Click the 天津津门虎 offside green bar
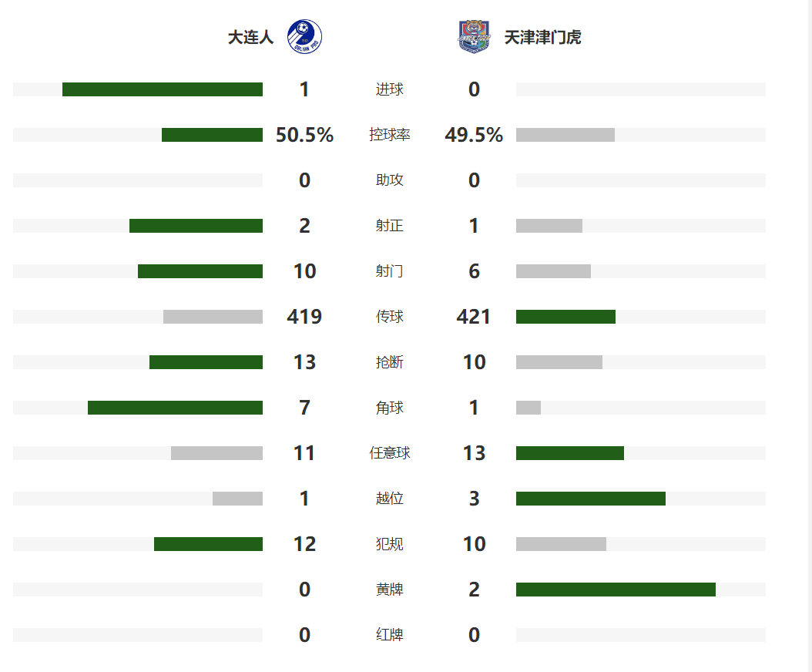The width and height of the screenshot is (812, 672). pyautogui.click(x=591, y=499)
